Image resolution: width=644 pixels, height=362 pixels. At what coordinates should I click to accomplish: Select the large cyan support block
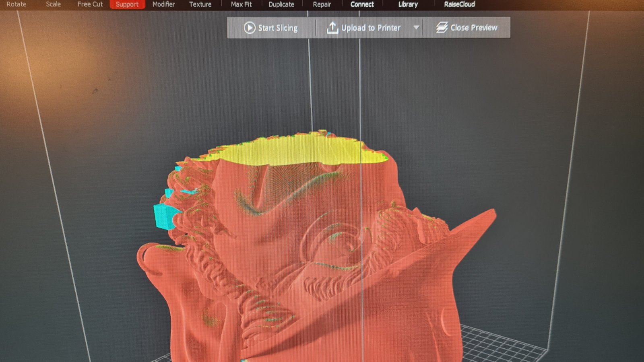coord(164,216)
